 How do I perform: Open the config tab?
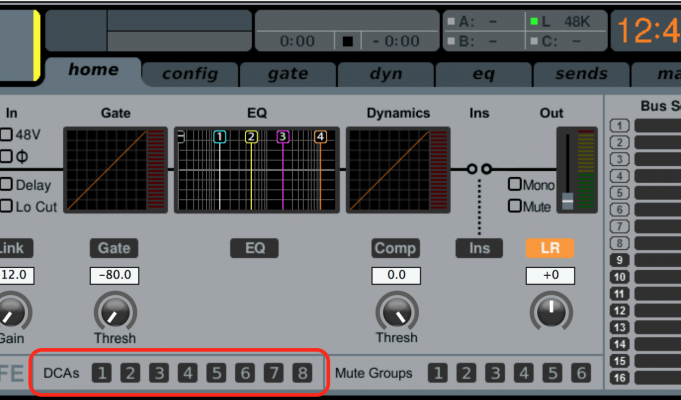point(190,74)
